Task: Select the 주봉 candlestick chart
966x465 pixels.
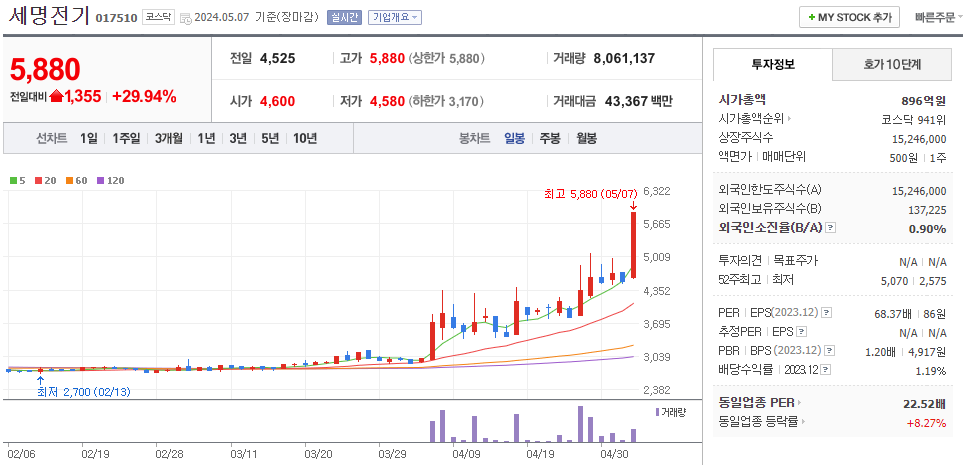Action: tap(550, 139)
